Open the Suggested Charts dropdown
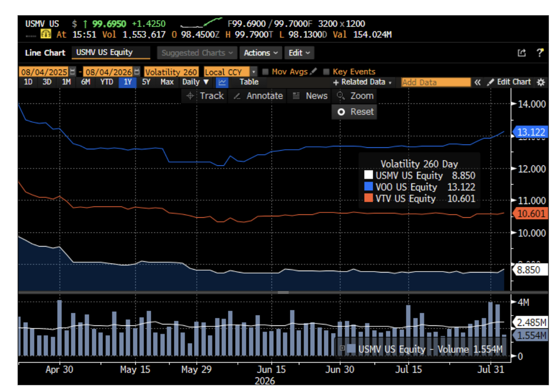Viewport: 558px width, 392px height. 197,53
